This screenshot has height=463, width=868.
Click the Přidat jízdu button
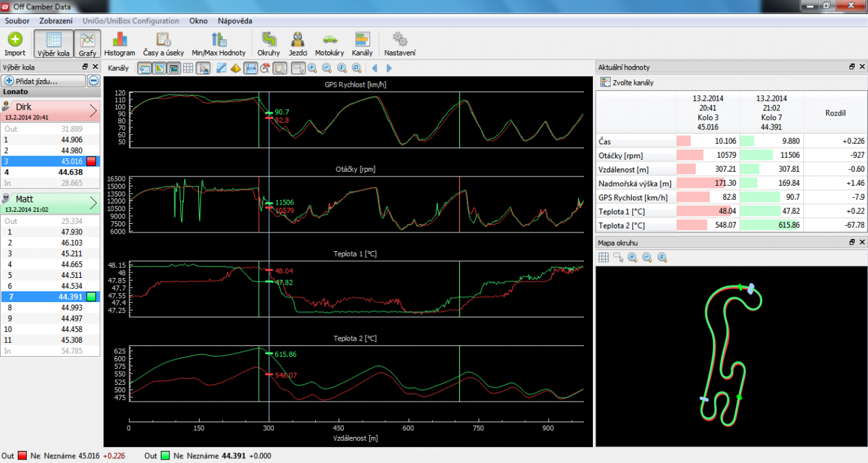pos(44,81)
